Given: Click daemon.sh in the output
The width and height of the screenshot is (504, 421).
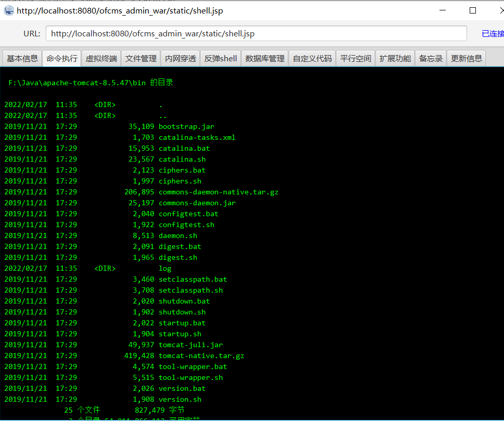Looking at the screenshot, I should click(178, 236).
